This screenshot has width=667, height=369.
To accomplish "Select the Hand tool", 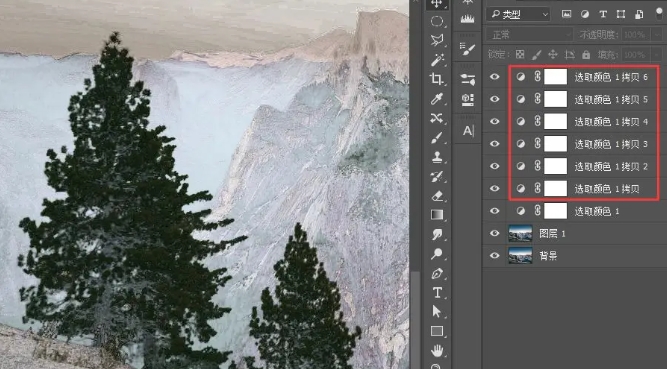I will click(437, 351).
